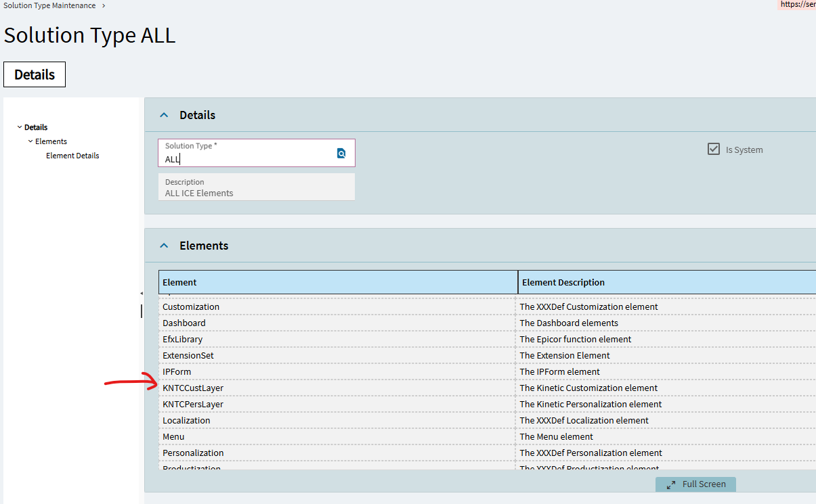This screenshot has height=504, width=816.
Task: Collapse the Details panel header chevron
Action: (x=164, y=115)
